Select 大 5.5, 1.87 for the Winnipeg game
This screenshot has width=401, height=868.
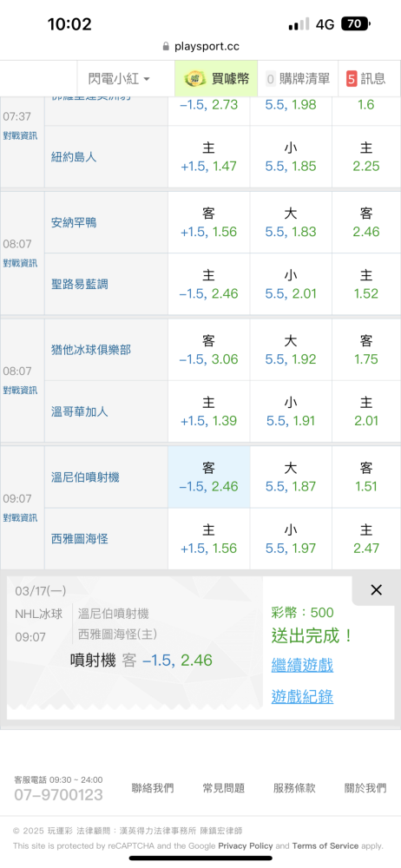pos(291,477)
